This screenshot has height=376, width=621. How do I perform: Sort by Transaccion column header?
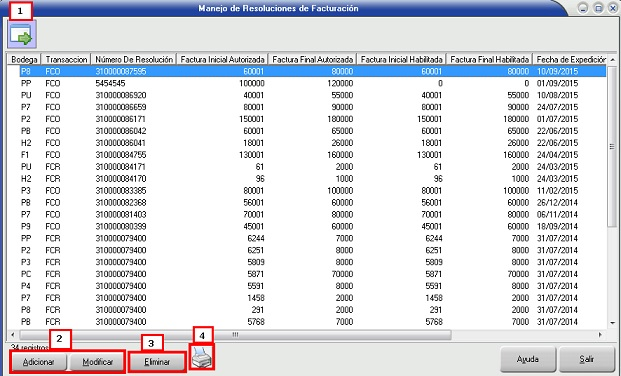66,59
